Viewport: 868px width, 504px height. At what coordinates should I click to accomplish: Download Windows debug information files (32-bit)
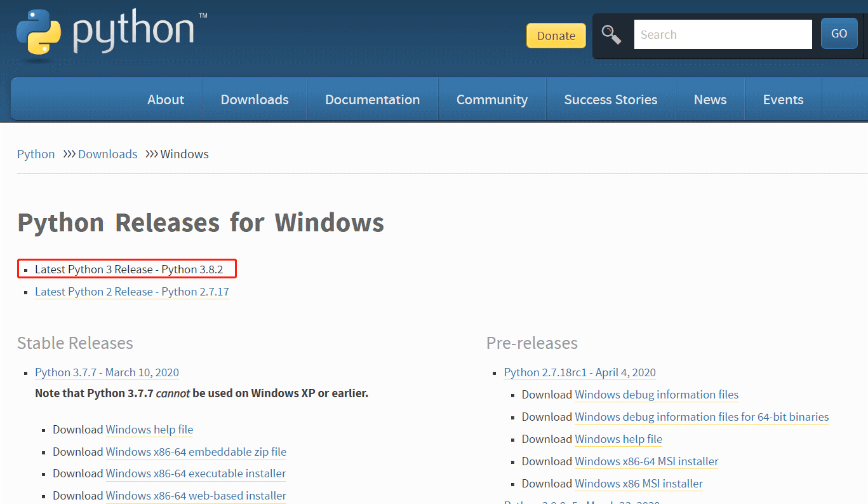point(657,395)
